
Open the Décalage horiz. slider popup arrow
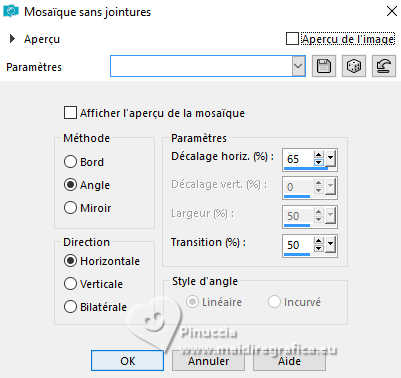(x=330, y=158)
